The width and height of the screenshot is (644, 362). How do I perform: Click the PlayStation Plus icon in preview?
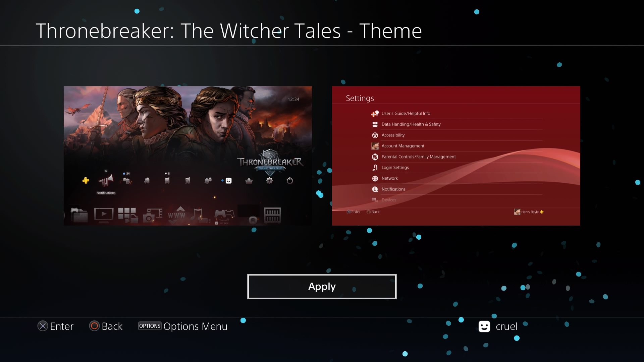(x=86, y=181)
